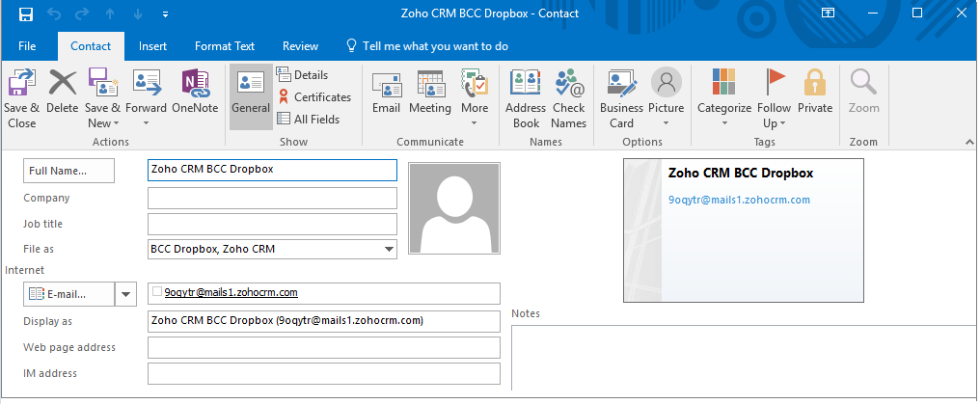Collapse the ribbon
The height and width of the screenshot is (404, 980).
tap(969, 142)
